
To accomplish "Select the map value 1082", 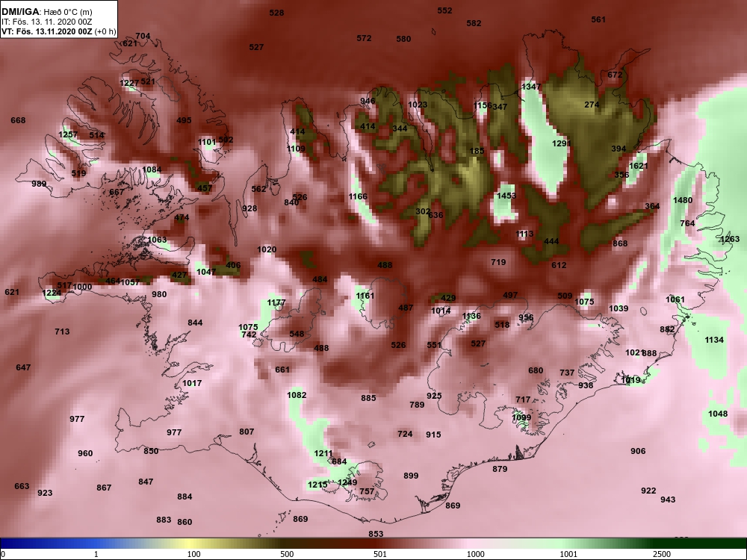I will [x=297, y=395].
